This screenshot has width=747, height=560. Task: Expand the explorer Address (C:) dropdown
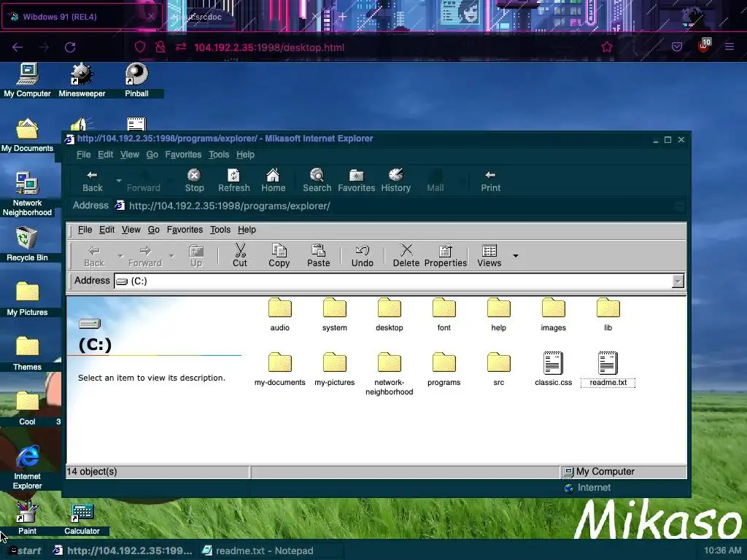678,281
